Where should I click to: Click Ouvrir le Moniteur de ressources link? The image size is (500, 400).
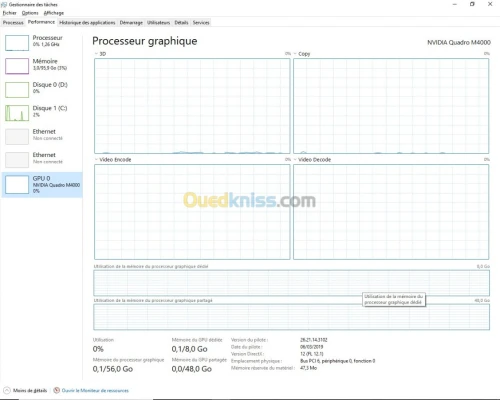[x=95, y=390]
